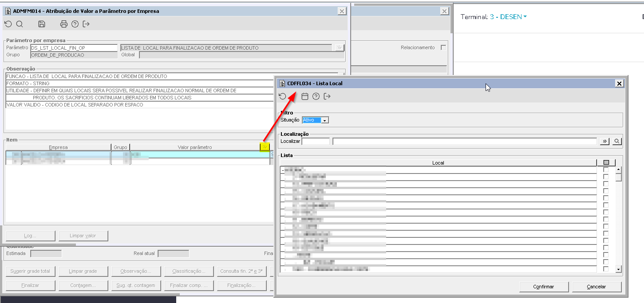The image size is (644, 303).
Task: Tick the last visible checkbox in Lista
Action: point(606,269)
